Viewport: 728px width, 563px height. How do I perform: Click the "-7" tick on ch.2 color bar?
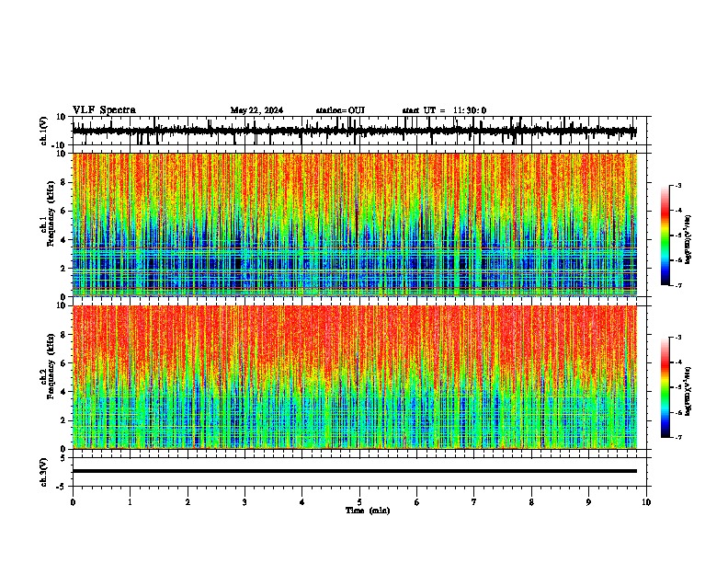(x=677, y=437)
